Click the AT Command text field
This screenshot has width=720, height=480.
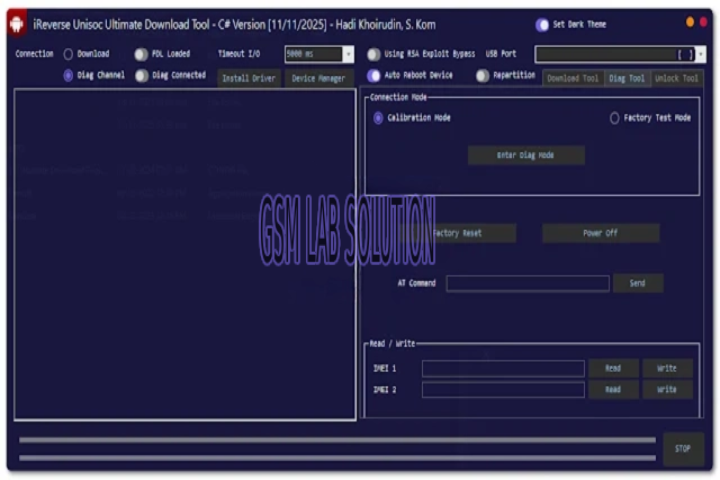click(527, 284)
